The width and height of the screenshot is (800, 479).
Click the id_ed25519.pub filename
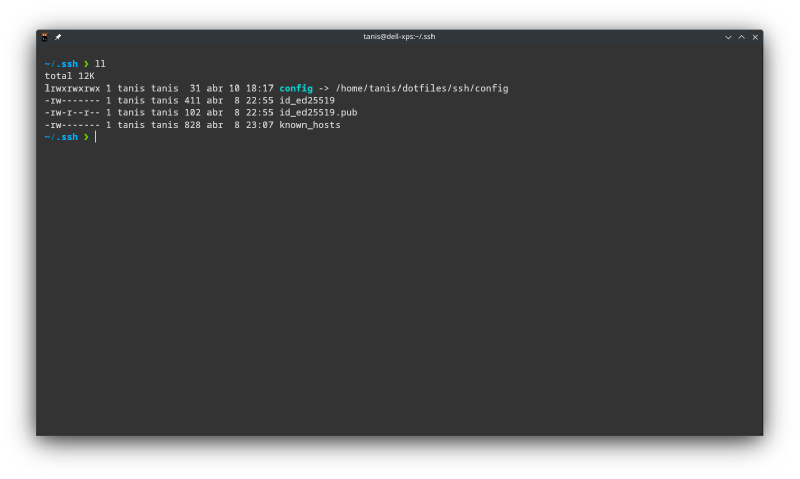[318, 113]
